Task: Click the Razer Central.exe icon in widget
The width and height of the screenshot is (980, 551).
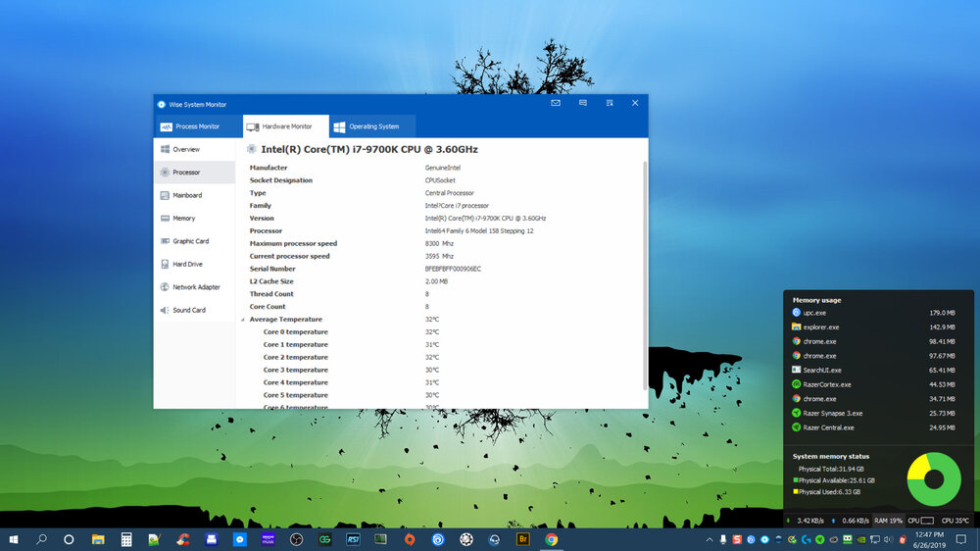Action: (x=796, y=427)
